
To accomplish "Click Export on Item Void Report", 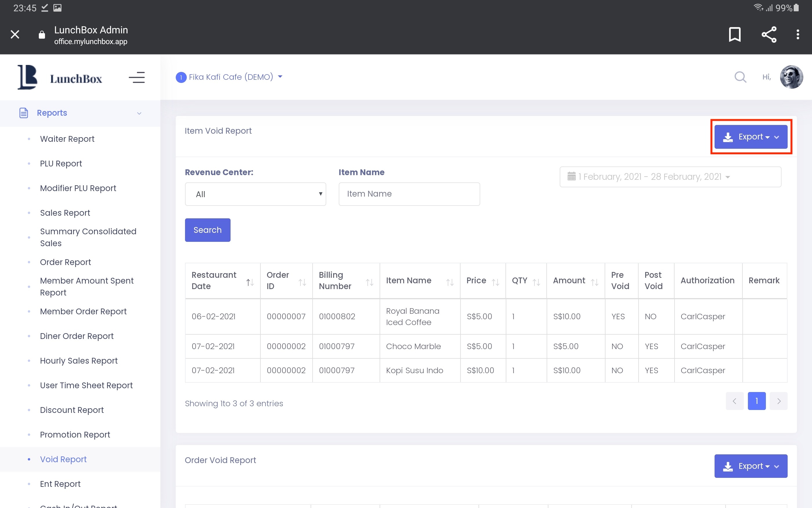I will (x=751, y=137).
